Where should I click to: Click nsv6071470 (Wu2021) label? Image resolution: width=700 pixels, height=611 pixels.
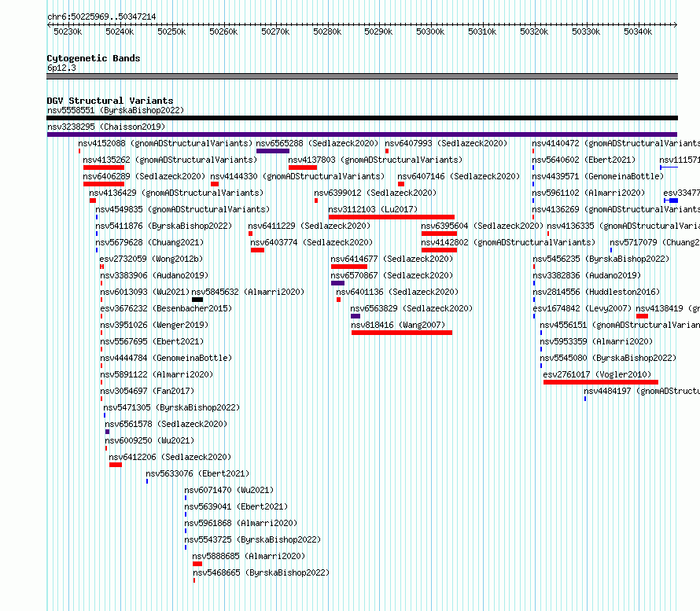point(229,490)
